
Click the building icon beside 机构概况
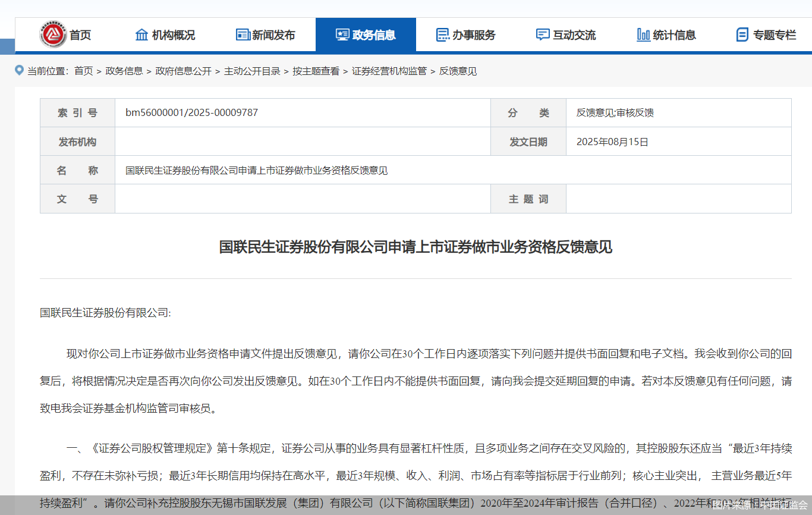(142, 34)
